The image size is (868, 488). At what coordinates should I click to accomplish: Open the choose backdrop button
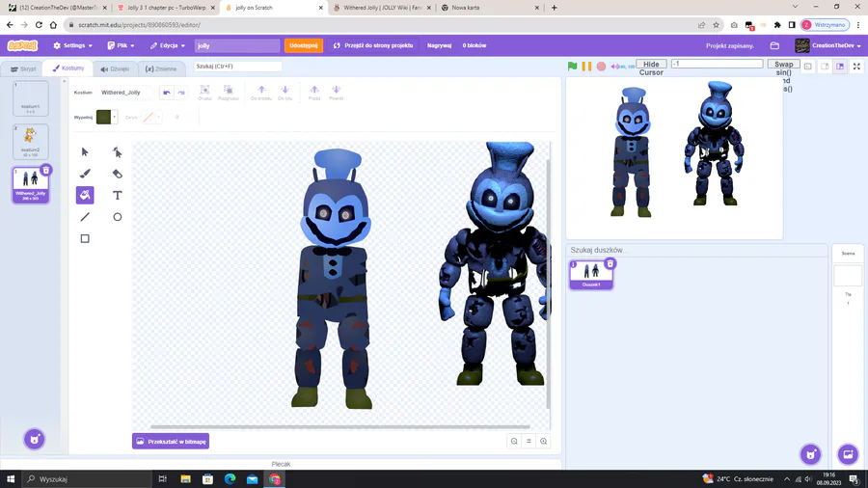pyautogui.click(x=848, y=455)
